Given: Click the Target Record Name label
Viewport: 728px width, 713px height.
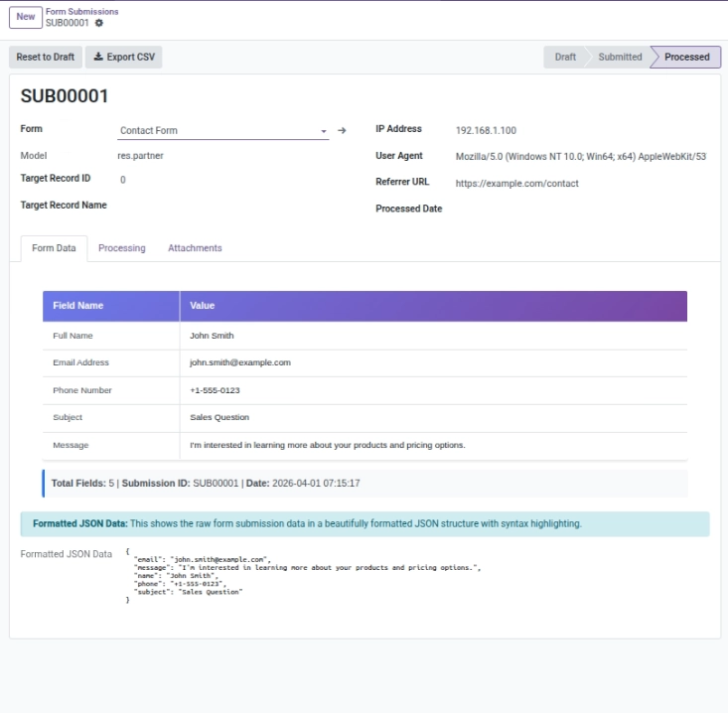Looking at the screenshot, I should [64, 206].
